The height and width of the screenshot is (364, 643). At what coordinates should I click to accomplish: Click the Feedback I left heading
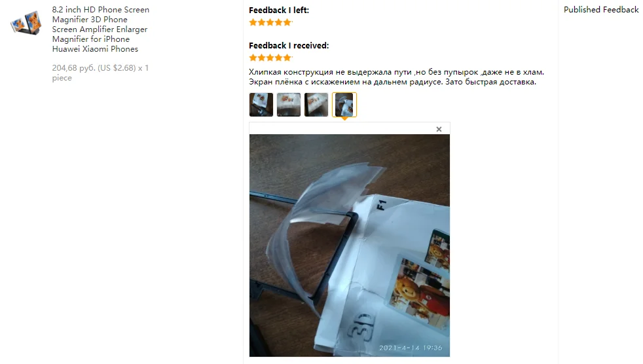[x=279, y=10]
